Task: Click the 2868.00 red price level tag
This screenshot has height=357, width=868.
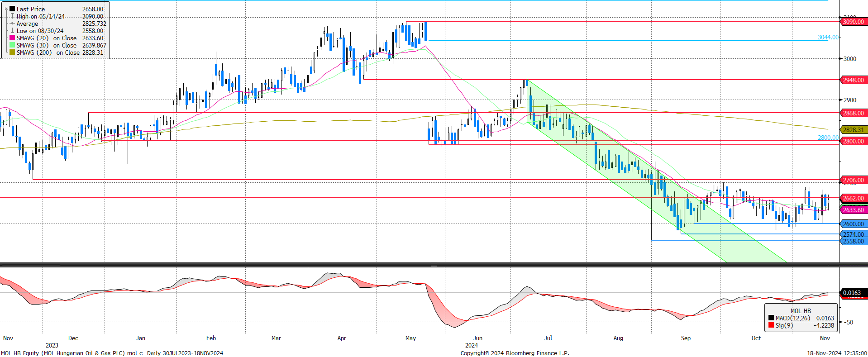Action: coord(854,113)
